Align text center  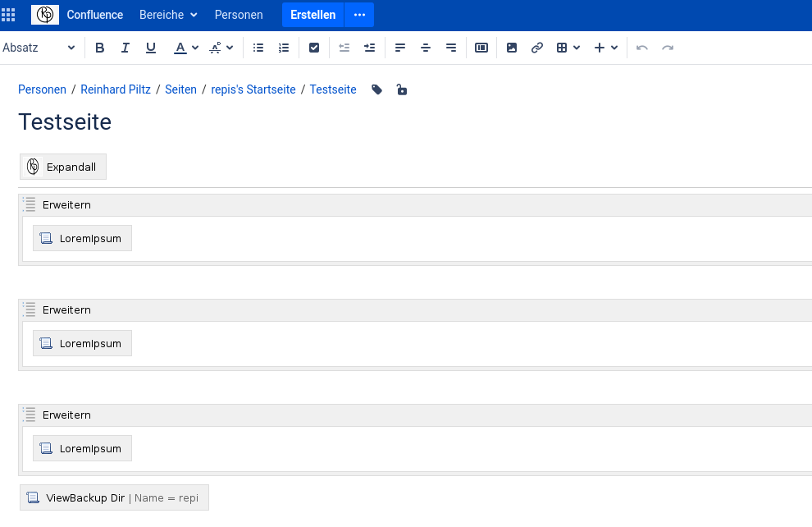[426, 48]
